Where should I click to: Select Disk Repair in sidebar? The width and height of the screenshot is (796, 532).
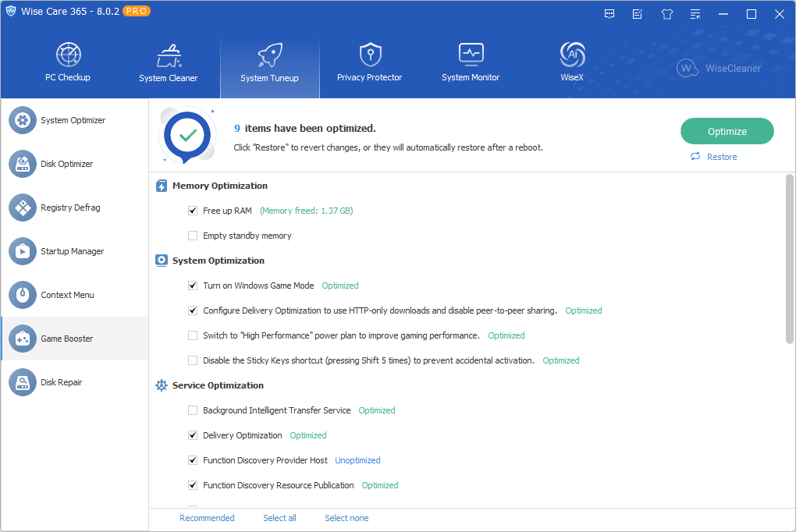pyautogui.click(x=75, y=382)
